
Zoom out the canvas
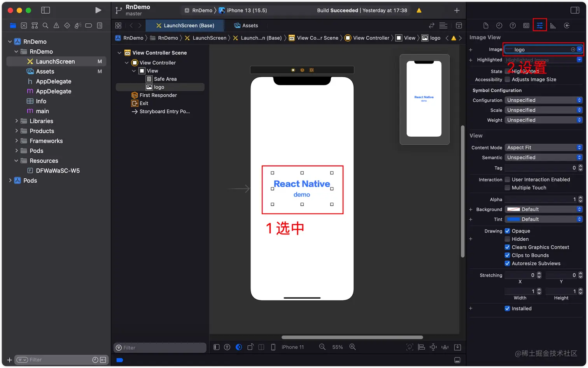coord(322,347)
